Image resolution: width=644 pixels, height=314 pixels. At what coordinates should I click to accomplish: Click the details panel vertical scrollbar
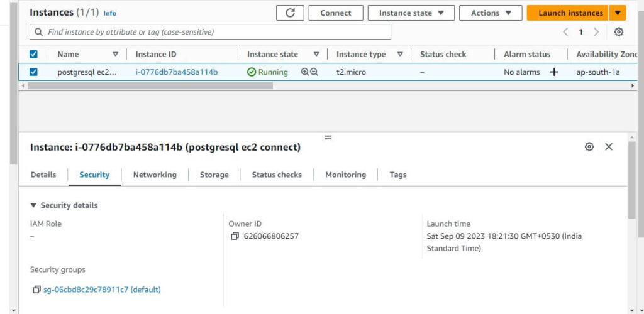tap(631, 180)
